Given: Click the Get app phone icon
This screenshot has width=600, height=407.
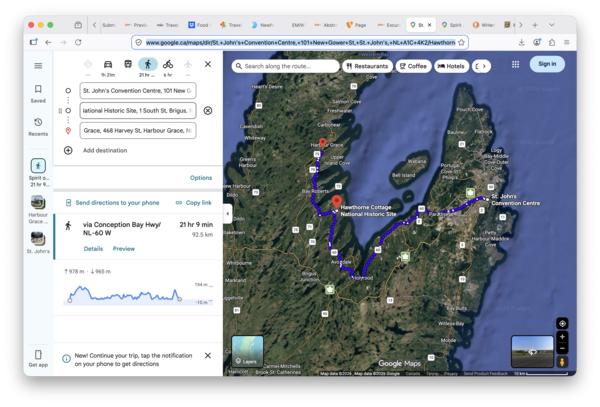Looking at the screenshot, I should point(38,354).
